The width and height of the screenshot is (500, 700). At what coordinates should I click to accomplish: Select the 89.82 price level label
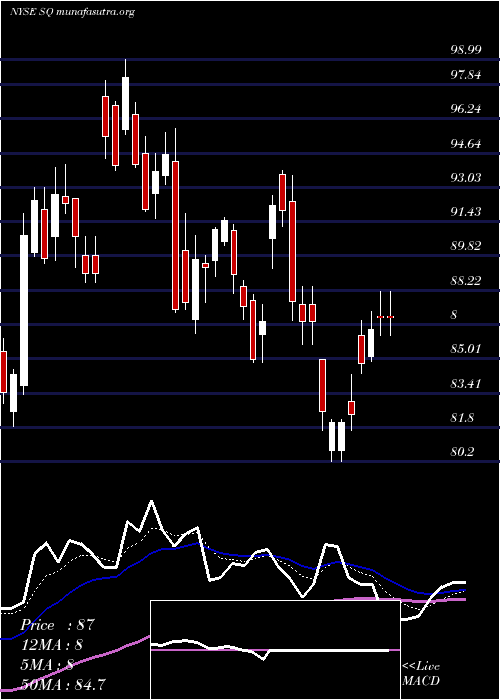pyautogui.click(x=466, y=246)
